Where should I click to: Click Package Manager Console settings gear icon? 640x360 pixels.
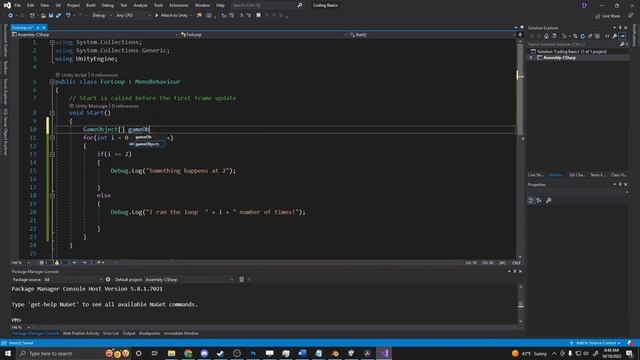coord(108,280)
